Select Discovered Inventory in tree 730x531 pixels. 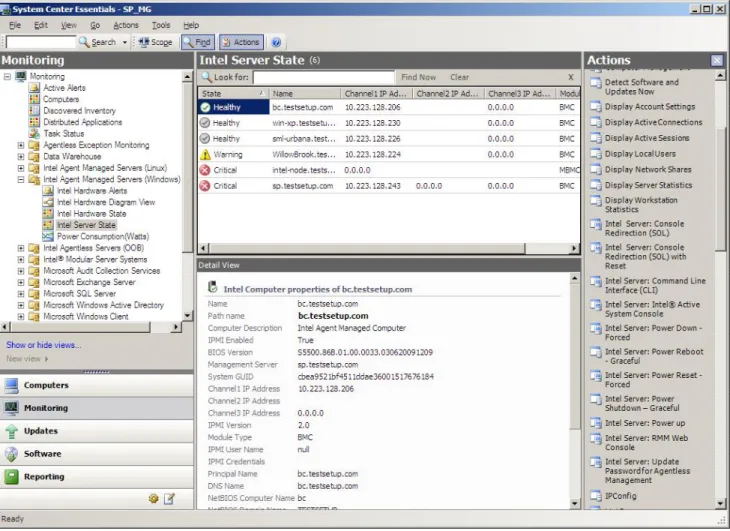point(79,111)
